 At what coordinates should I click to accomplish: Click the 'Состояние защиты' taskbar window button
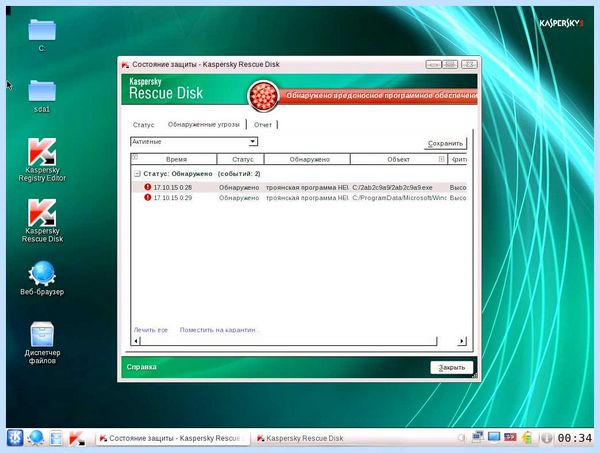coord(173,438)
